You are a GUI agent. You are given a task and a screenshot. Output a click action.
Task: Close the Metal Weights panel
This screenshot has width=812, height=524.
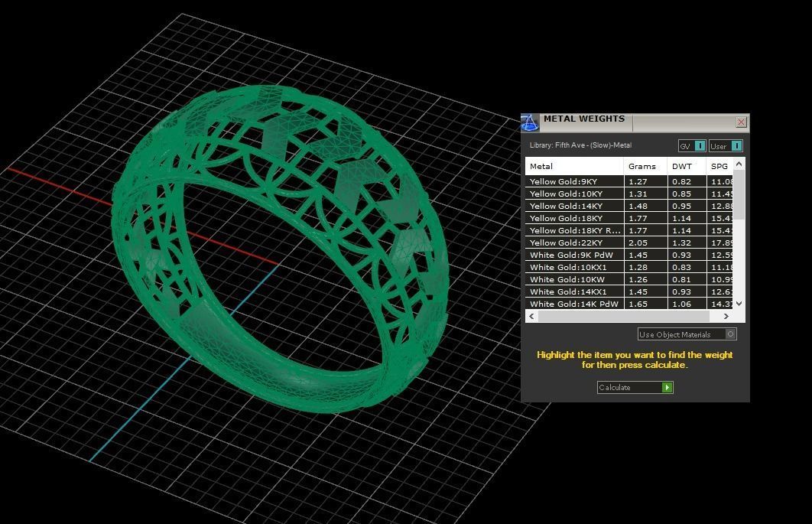click(741, 122)
